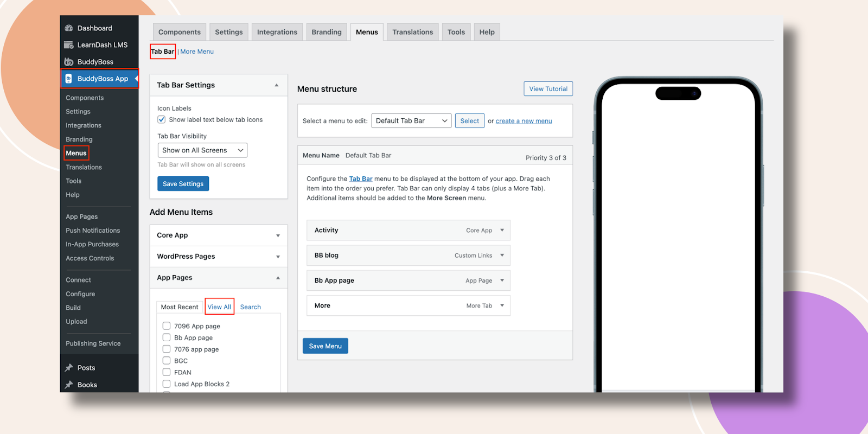The height and width of the screenshot is (434, 868).
Task: Expand the Activity menu item arrow
Action: pos(502,230)
